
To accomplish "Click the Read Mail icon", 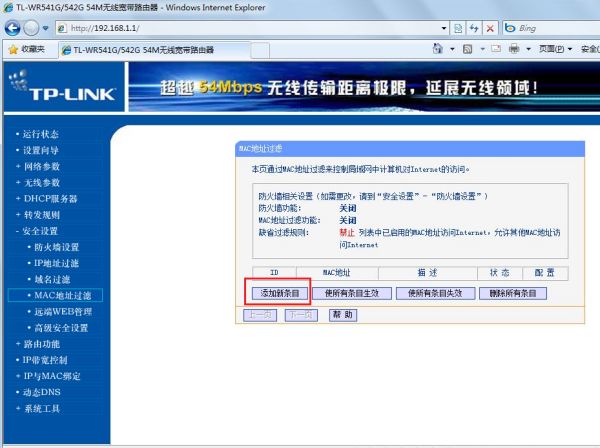I will click(496, 49).
